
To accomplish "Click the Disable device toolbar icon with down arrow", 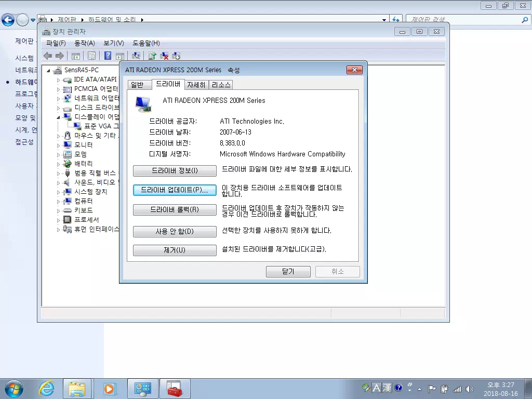I will click(x=176, y=56).
